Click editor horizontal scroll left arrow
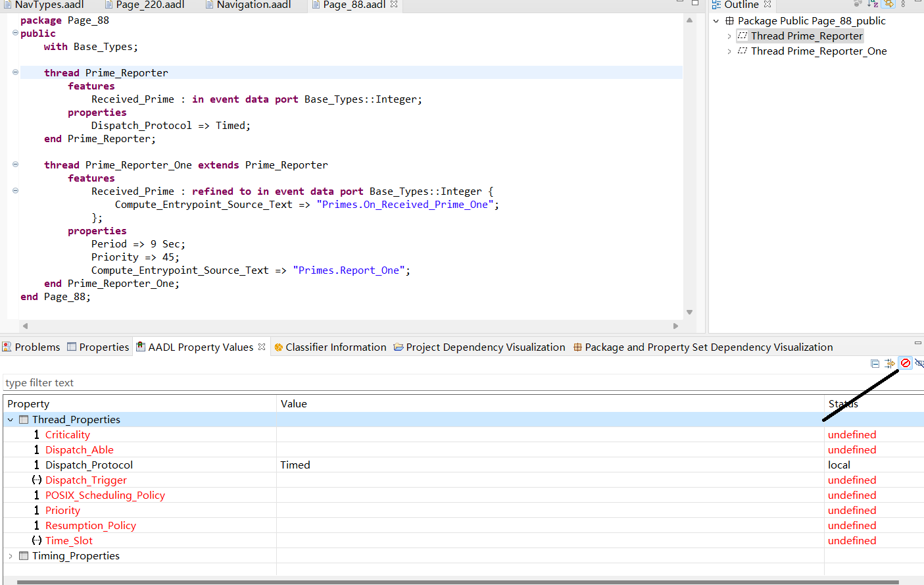924x585 pixels. coord(25,326)
